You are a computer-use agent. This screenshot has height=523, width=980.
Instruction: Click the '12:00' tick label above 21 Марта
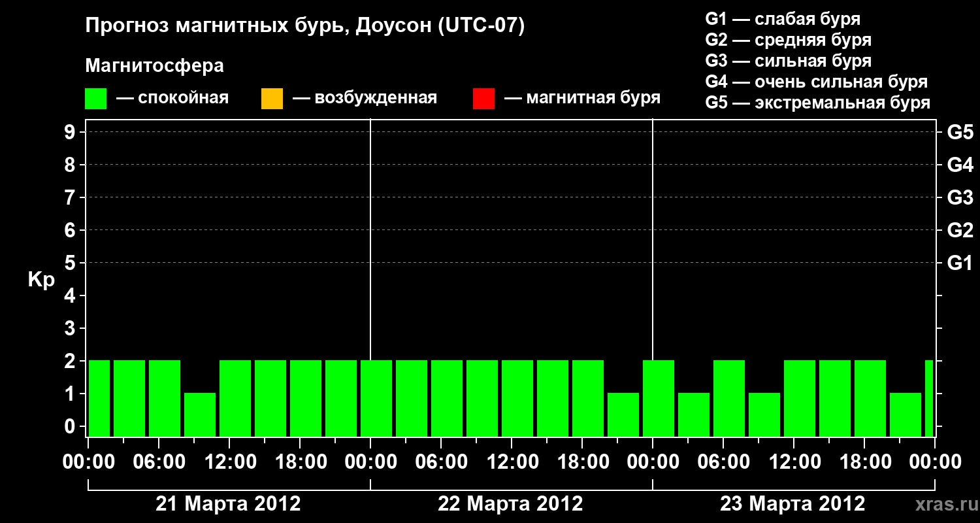point(229,462)
